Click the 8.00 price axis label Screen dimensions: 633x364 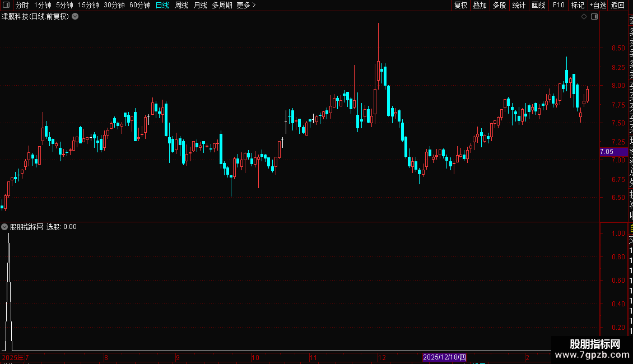pyautogui.click(x=618, y=86)
